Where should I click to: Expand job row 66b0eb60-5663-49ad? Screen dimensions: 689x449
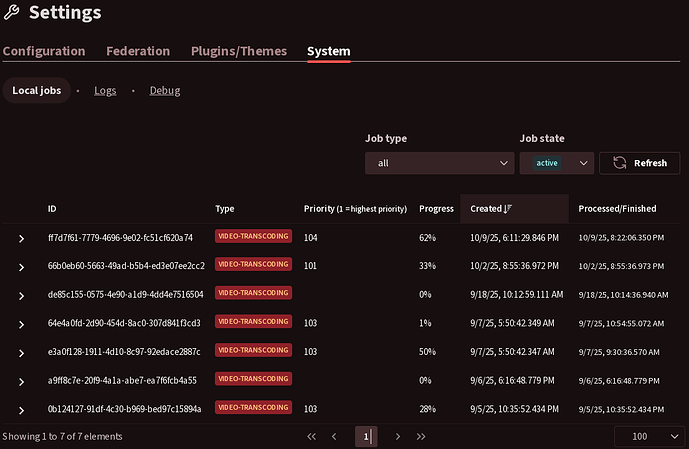point(21,266)
